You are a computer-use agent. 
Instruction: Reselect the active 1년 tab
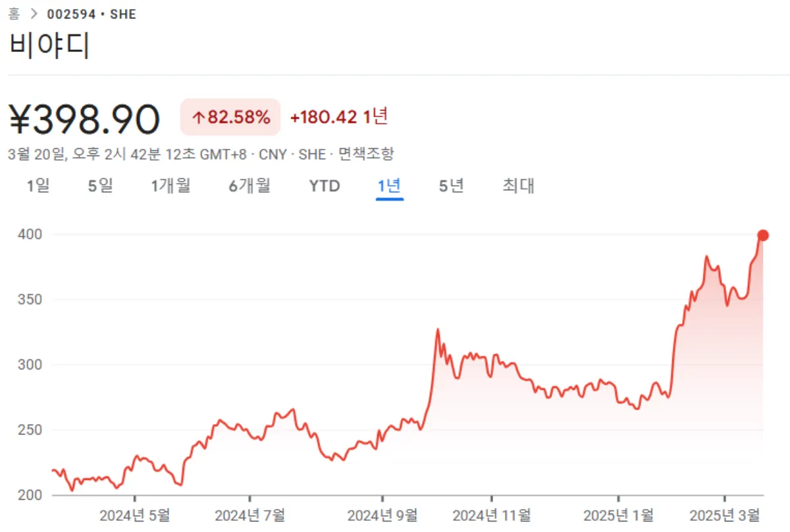(x=390, y=186)
